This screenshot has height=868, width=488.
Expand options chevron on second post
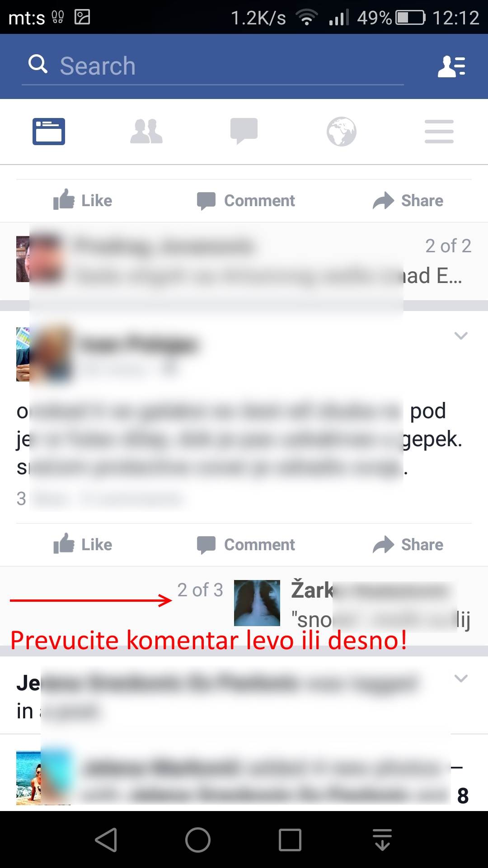tap(461, 335)
